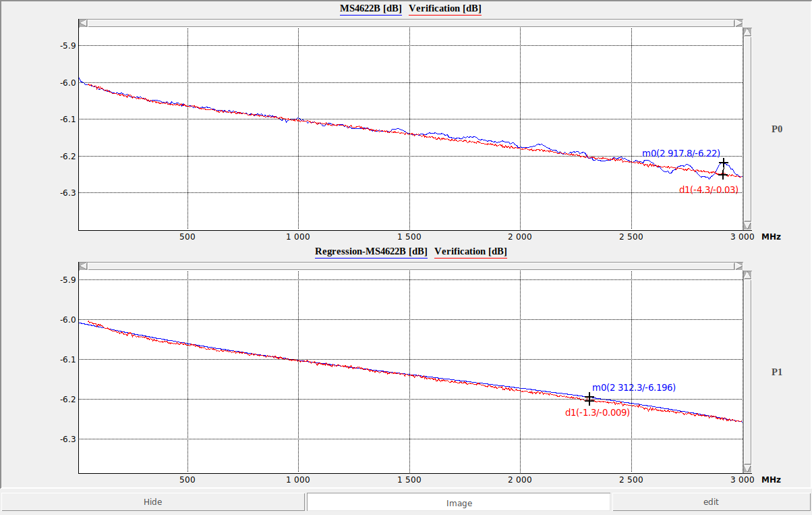Click bottom plot horizontal scrollbar track

pos(411,265)
